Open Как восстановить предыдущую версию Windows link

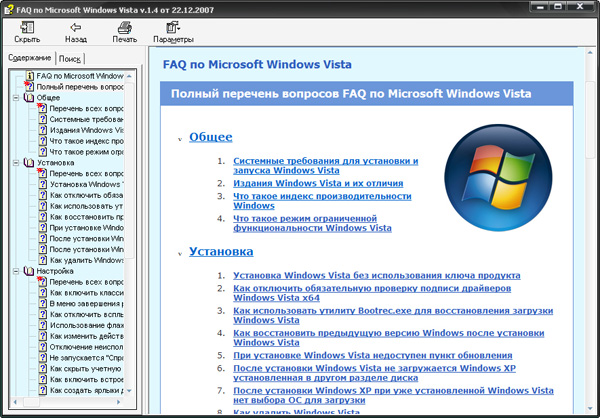click(389, 338)
